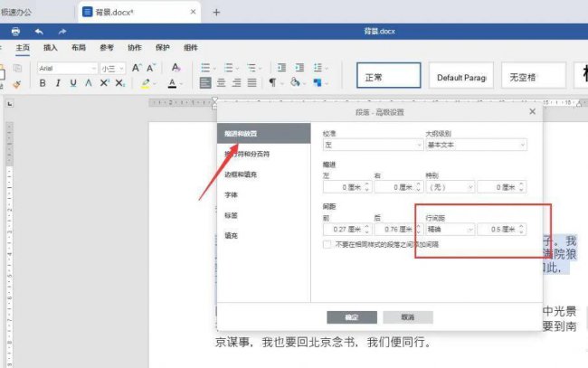Align text left
The image size is (588, 368).
[205, 82]
